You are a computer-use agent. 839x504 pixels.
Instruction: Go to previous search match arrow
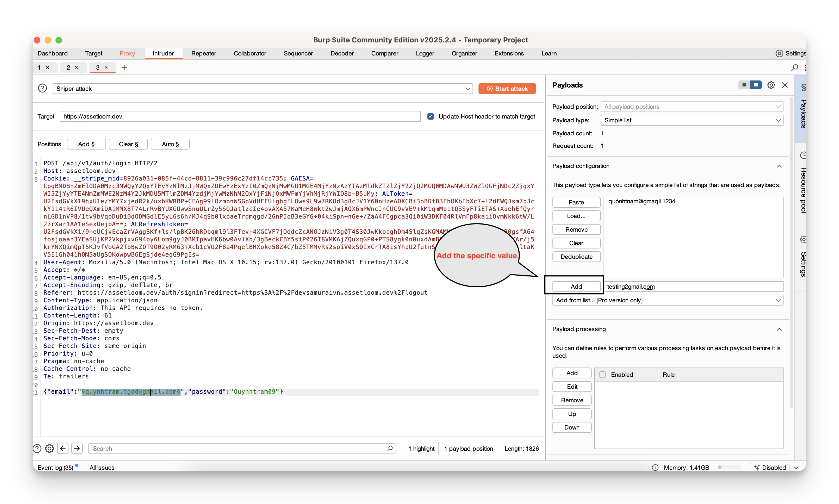(63, 448)
